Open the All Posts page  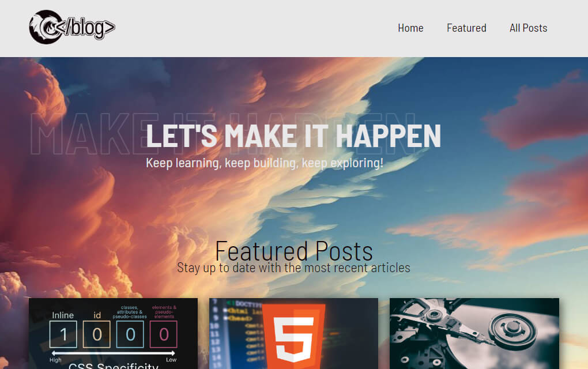click(528, 28)
